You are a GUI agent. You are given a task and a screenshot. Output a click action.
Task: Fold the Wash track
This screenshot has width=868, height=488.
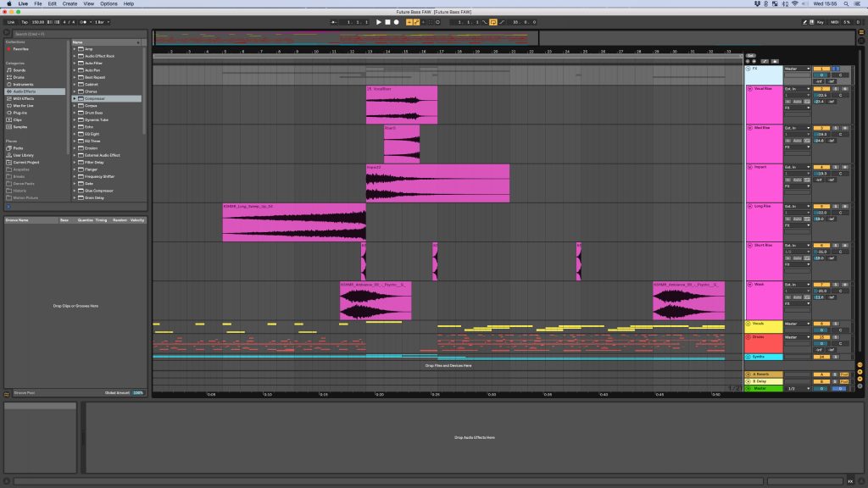pyautogui.click(x=750, y=285)
